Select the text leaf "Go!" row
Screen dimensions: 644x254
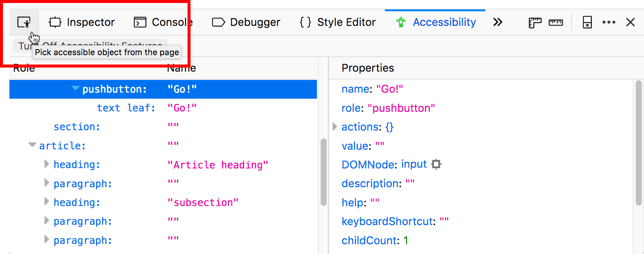[x=126, y=108]
